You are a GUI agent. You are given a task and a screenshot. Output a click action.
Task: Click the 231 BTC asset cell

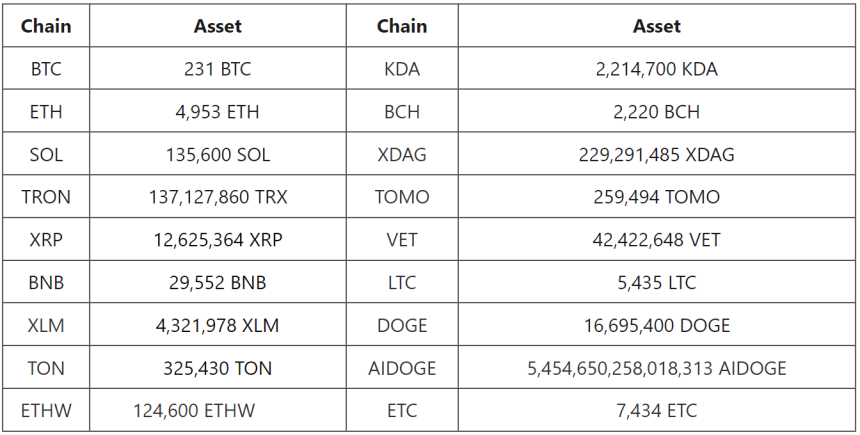click(x=217, y=70)
